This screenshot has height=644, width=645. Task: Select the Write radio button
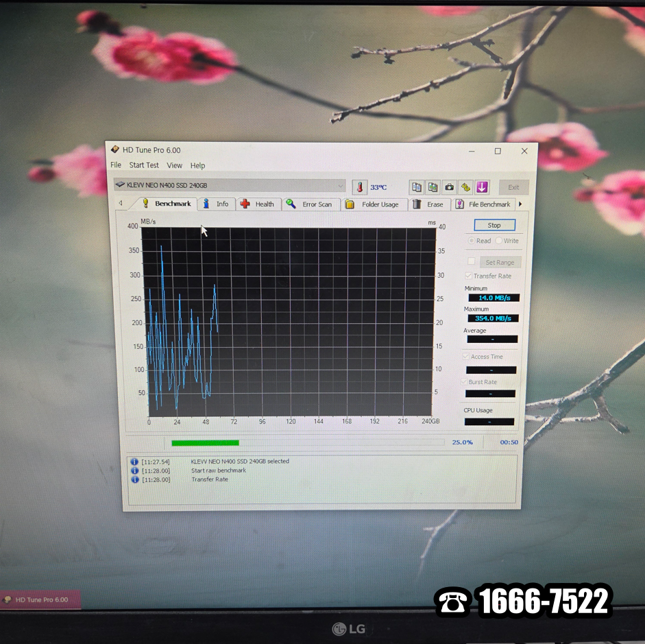498,240
